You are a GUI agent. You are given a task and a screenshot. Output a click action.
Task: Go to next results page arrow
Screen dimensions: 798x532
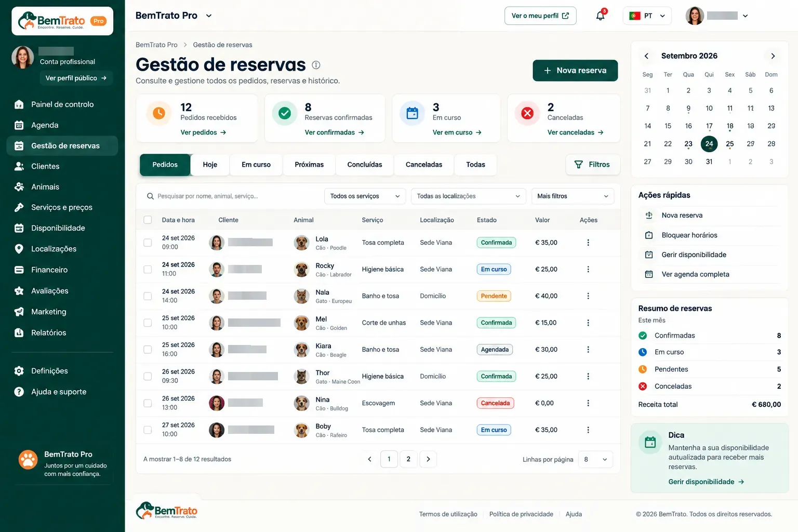(428, 459)
